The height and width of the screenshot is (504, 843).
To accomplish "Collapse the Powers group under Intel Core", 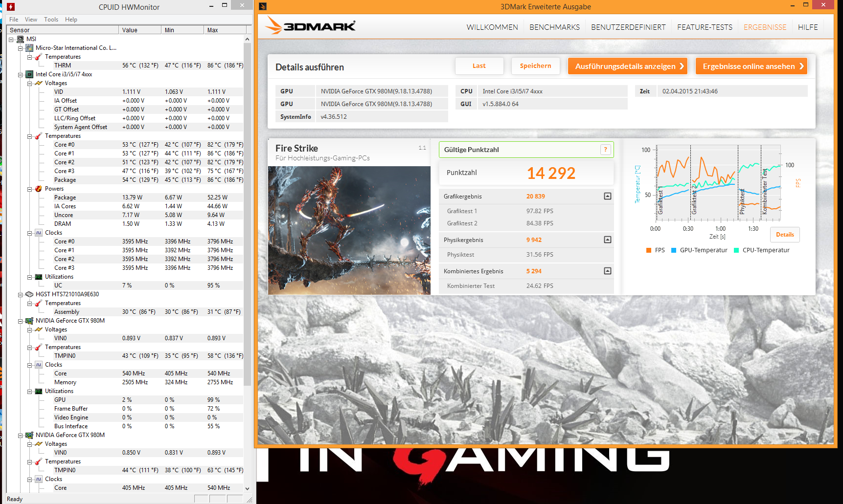I will [30, 189].
